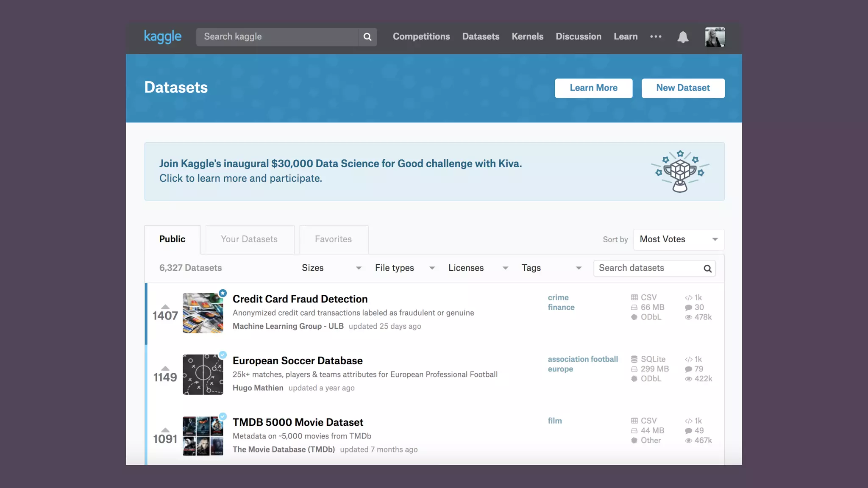Image resolution: width=868 pixels, height=488 pixels.
Task: Upvote Credit Card Fraud Detection dataset
Action: [165, 307]
